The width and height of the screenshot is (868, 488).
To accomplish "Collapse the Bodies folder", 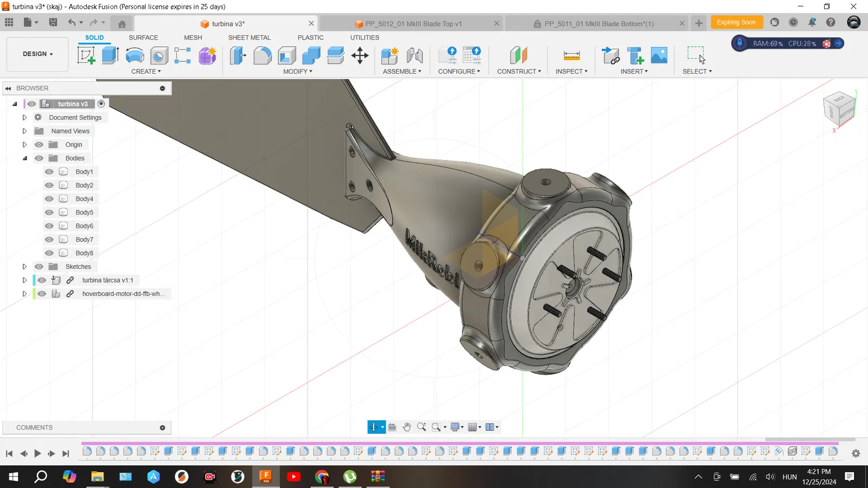I will [x=24, y=158].
